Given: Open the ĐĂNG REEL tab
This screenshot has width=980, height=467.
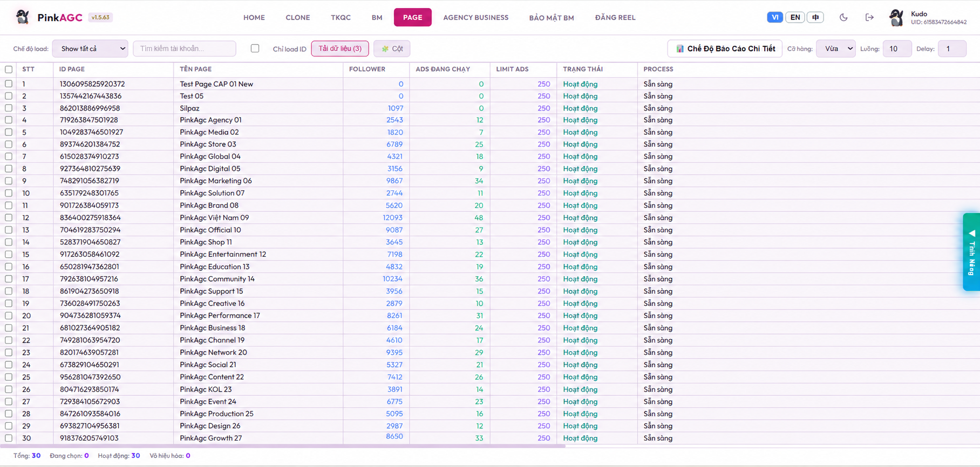Looking at the screenshot, I should tap(615, 17).
